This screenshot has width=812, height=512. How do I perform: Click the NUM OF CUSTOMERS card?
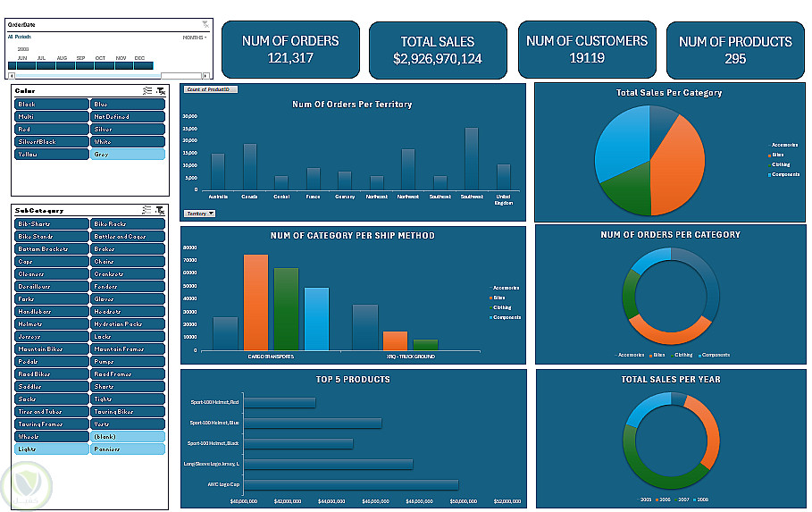587,50
